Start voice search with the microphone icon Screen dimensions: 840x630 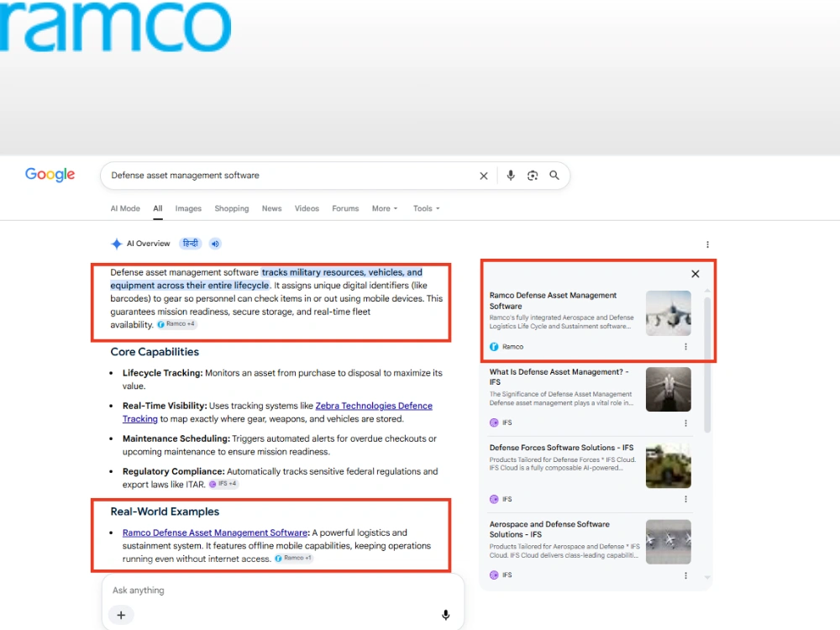pyautogui.click(x=511, y=176)
